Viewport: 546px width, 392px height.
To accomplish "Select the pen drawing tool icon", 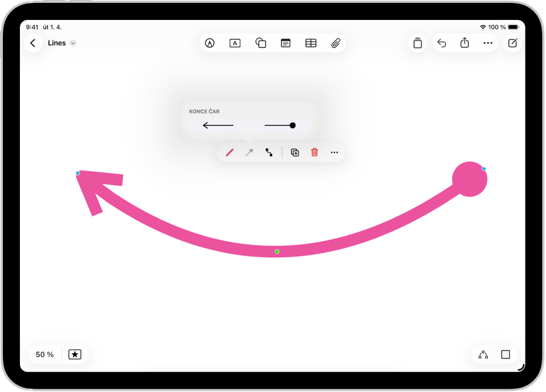I will [210, 43].
